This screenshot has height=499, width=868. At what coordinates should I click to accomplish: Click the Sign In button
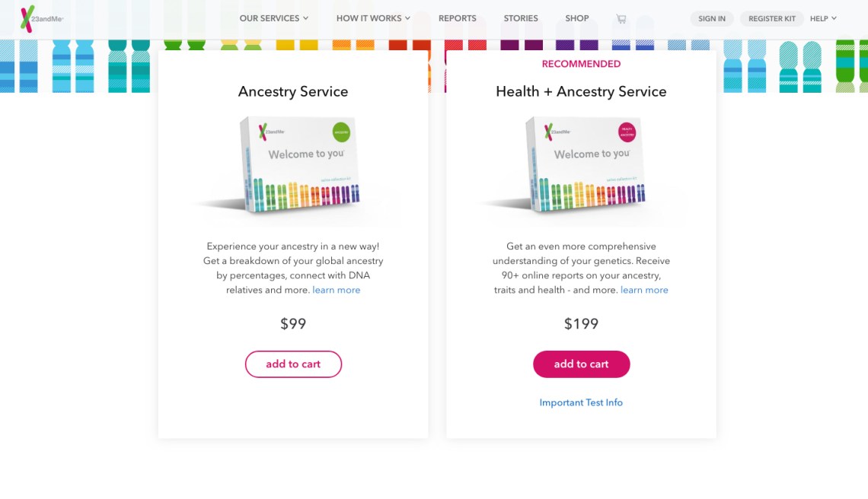tap(712, 18)
